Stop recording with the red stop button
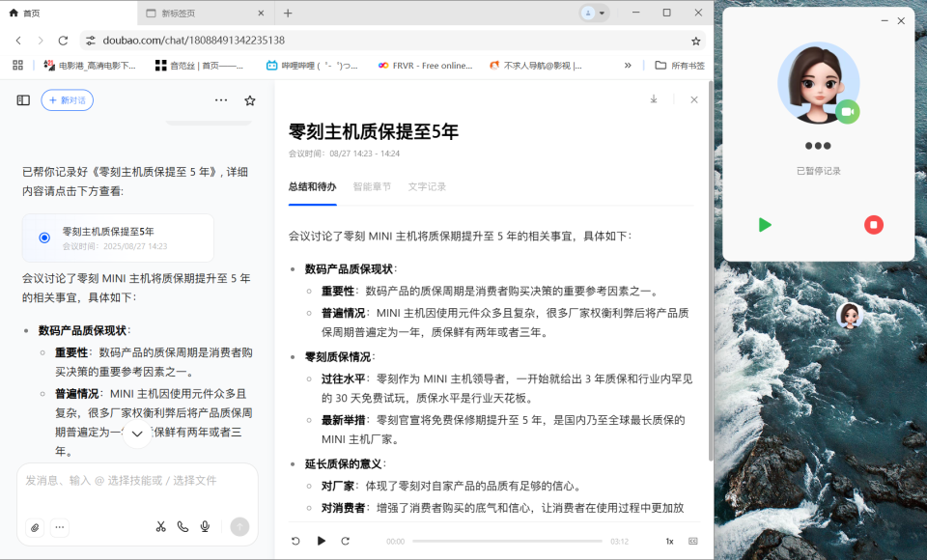This screenshot has height=560, width=927. pyautogui.click(x=873, y=225)
